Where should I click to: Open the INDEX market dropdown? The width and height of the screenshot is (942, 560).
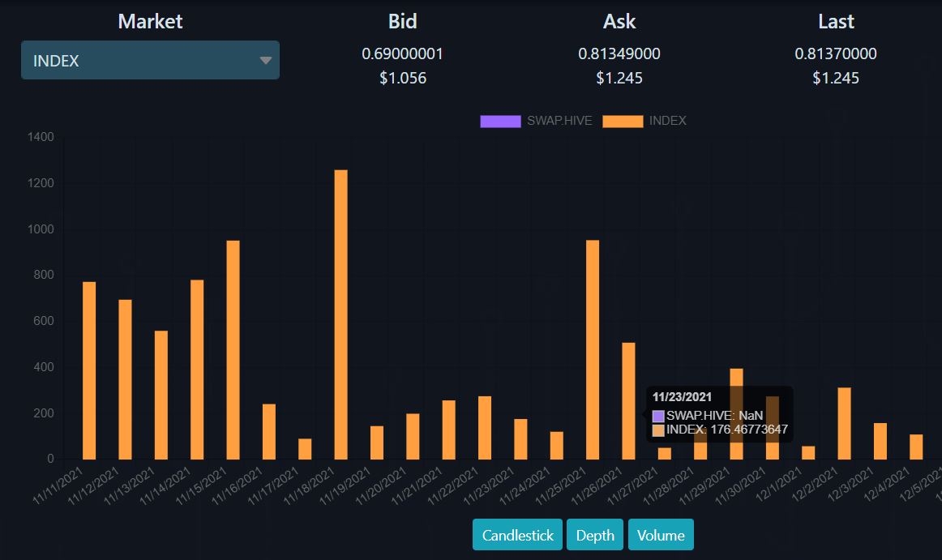pos(150,60)
